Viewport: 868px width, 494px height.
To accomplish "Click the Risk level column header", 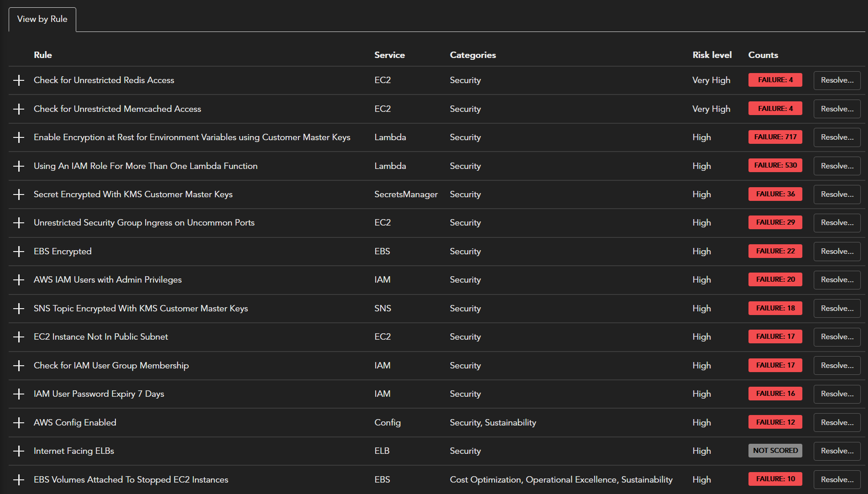I will (711, 55).
